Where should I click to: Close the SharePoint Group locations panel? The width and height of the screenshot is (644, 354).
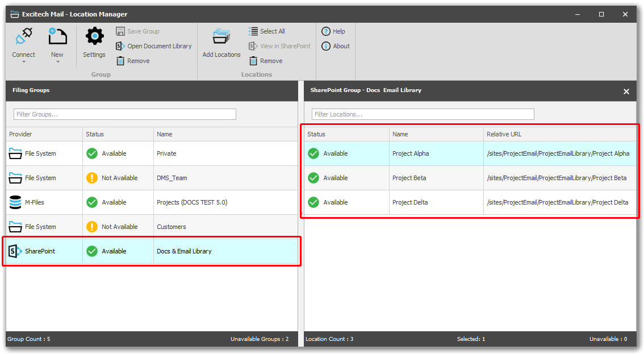coord(626,91)
